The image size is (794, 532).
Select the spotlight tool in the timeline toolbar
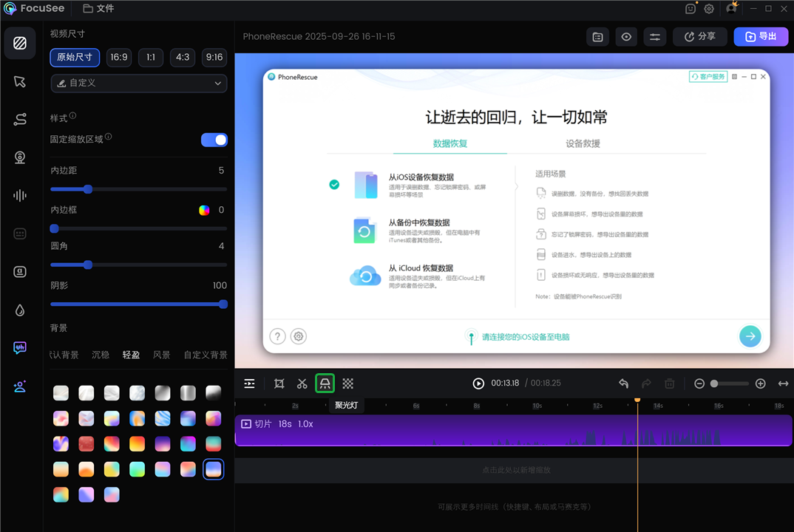pos(325,383)
